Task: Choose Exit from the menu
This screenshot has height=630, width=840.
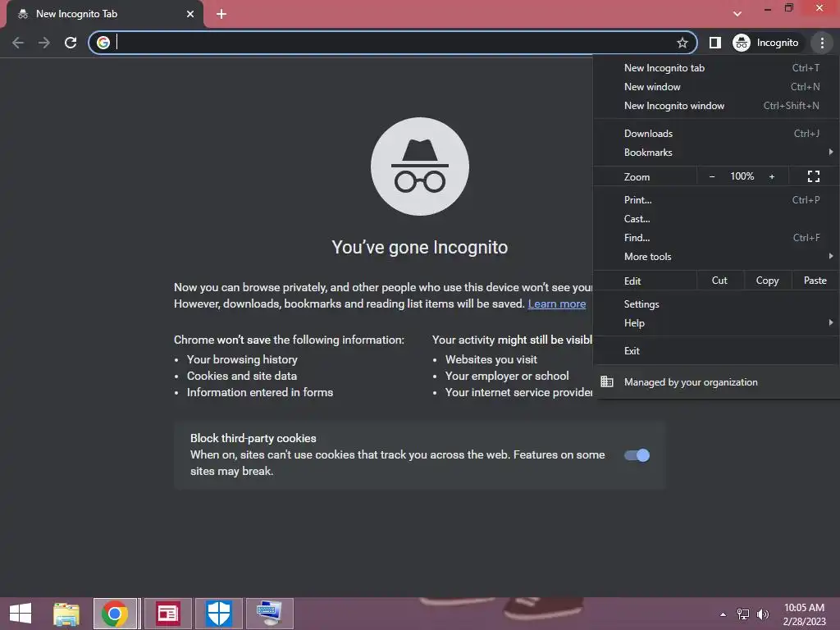Action: (x=716, y=351)
